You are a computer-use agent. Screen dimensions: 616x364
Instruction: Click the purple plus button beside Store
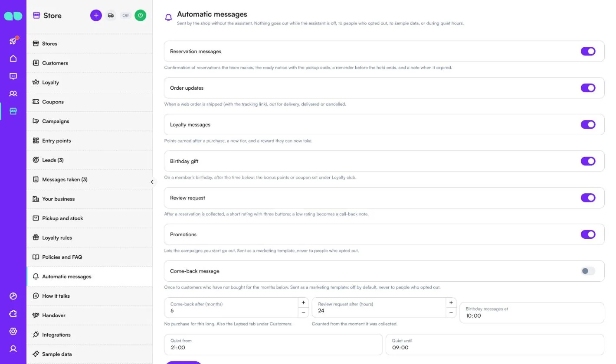point(96,16)
